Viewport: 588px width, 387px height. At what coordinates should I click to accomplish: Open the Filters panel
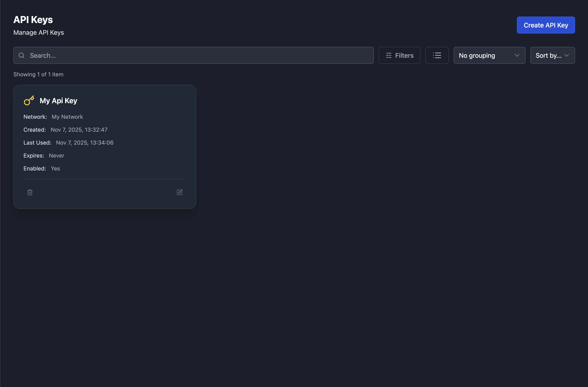tap(399, 55)
